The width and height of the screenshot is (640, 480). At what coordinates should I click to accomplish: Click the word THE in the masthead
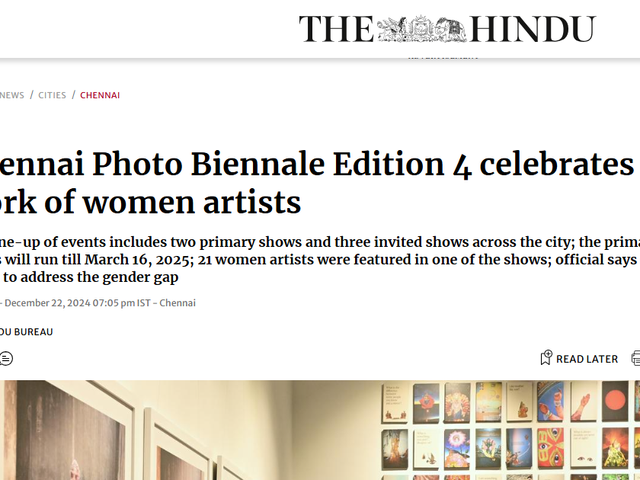337,29
